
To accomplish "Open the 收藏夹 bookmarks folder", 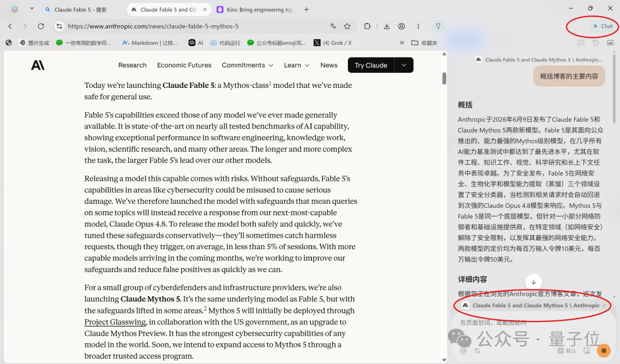I will 424,42.
